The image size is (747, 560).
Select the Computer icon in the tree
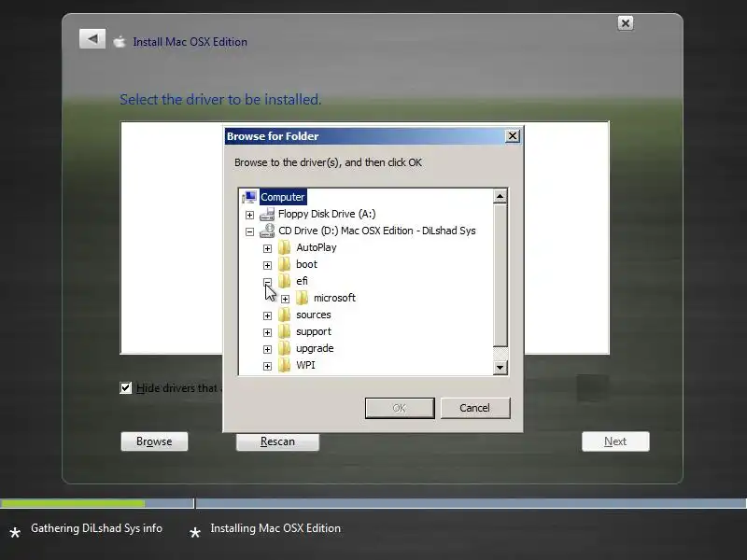point(249,197)
